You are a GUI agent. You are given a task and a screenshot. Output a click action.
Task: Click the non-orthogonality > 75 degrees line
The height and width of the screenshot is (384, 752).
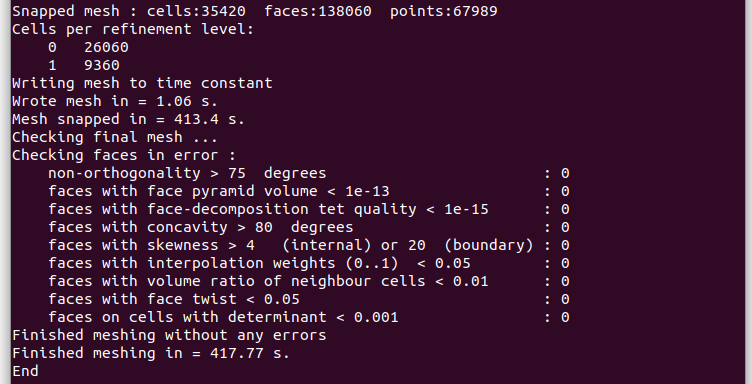point(308,173)
